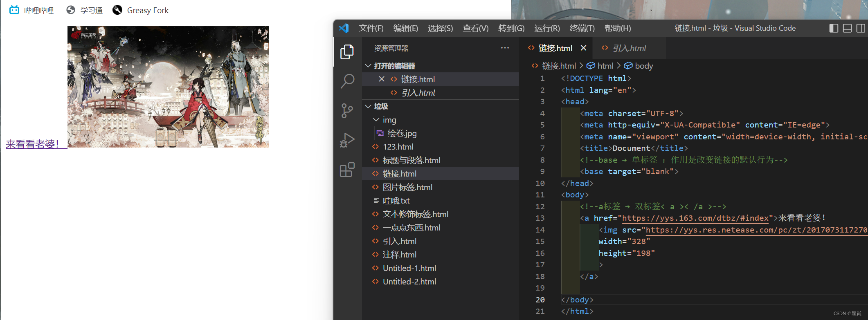Click the html breadcrumb segment
The height and width of the screenshot is (320, 868).
pos(605,66)
